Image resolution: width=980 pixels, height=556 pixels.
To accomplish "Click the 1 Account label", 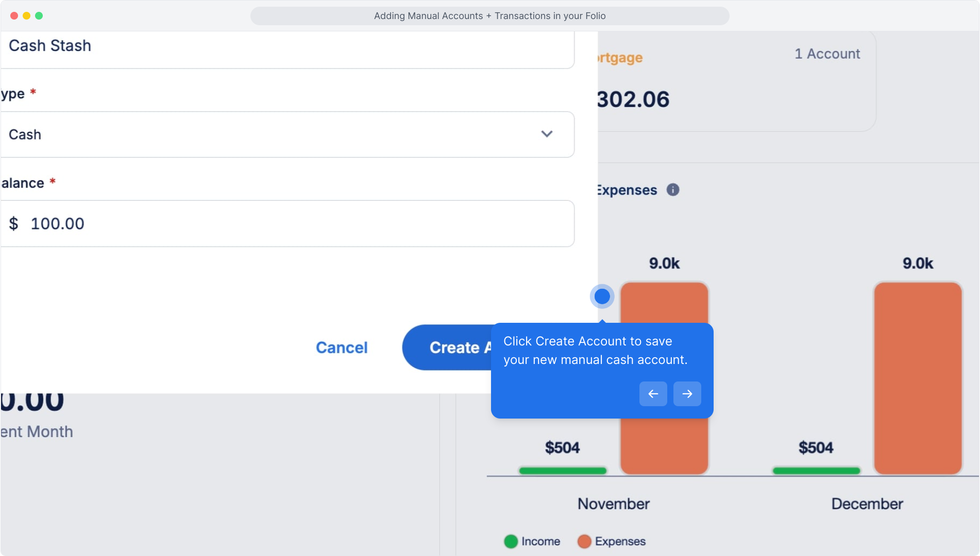I will point(827,54).
